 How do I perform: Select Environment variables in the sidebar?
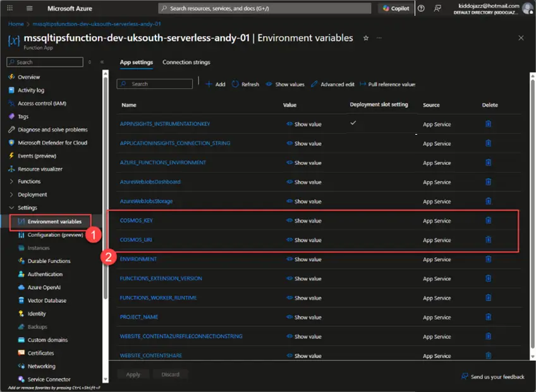(54, 222)
